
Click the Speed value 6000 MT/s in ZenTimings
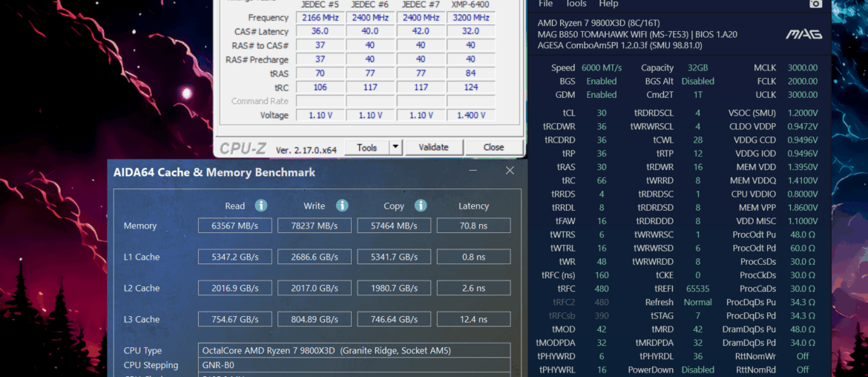tap(602, 68)
